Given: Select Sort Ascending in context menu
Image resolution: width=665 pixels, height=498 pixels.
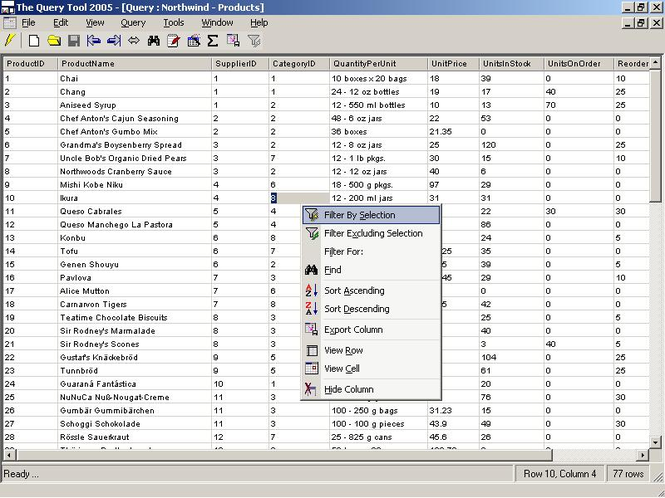Looking at the screenshot, I should click(x=353, y=291).
